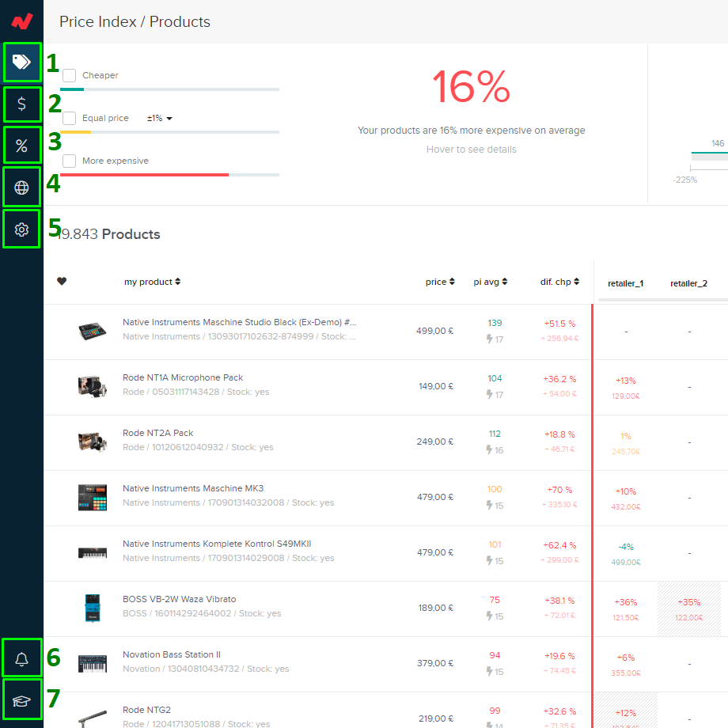Viewport: 728px width, 728px height.
Task: Click the lightning icon in the Maschine MK3 row
Action: click(x=489, y=505)
